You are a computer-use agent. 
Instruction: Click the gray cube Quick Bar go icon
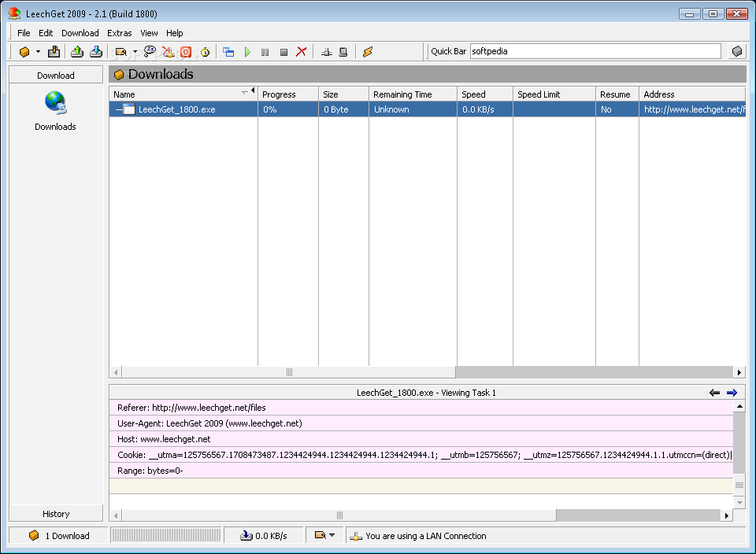point(737,52)
